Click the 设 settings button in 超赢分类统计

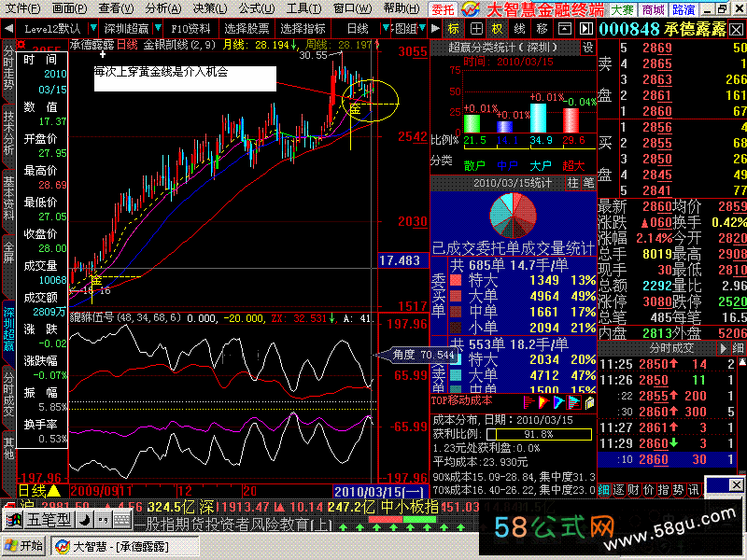[x=588, y=48]
